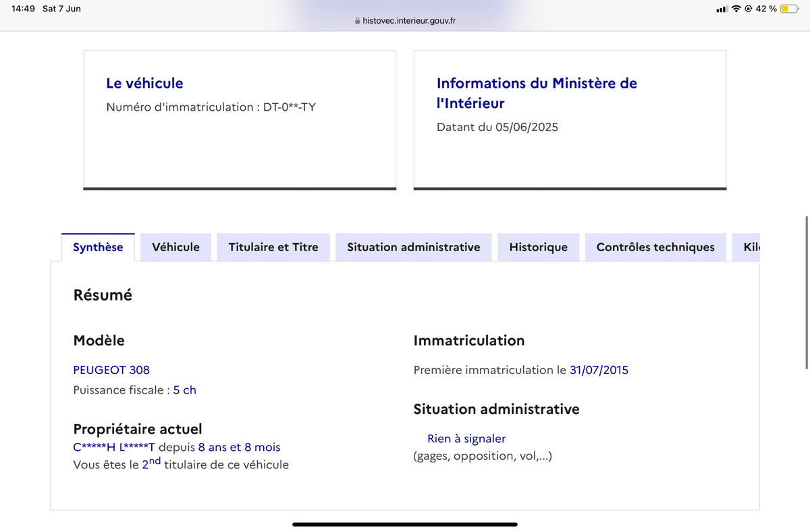Tap the 'Sat 7 Jun' date in status bar
The image size is (810, 532).
click(61, 9)
